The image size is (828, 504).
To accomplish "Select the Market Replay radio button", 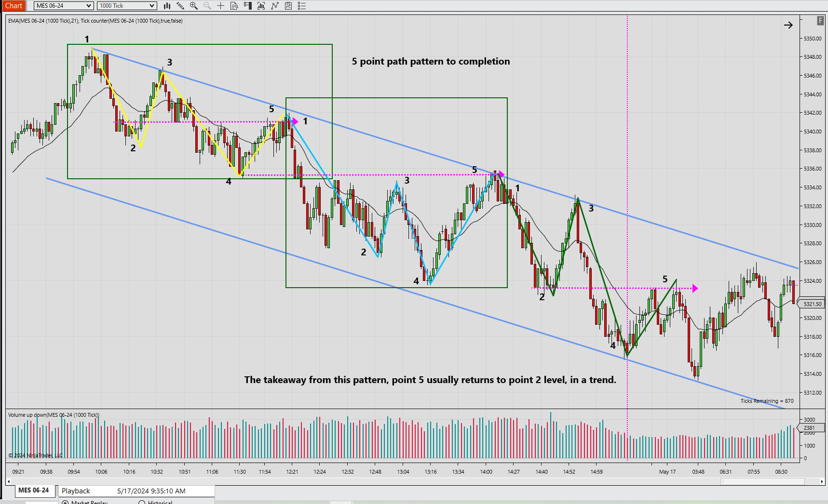I will pyautogui.click(x=65, y=502).
